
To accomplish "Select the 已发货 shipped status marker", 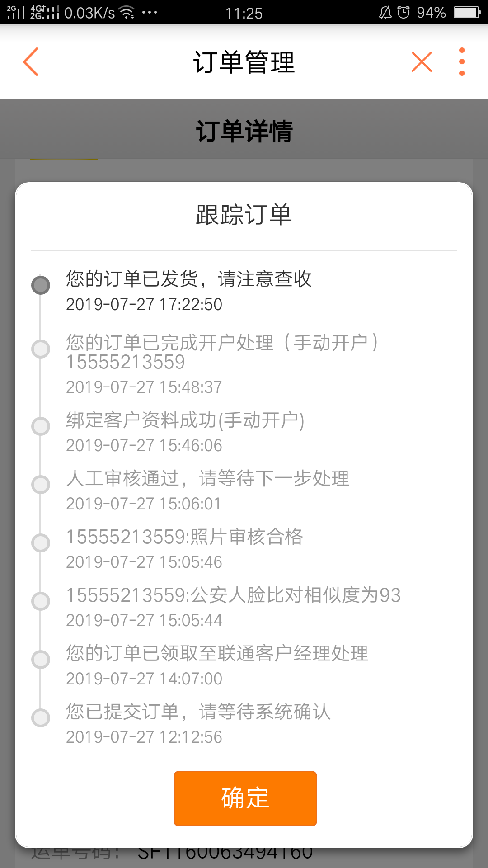I will coord(41,285).
